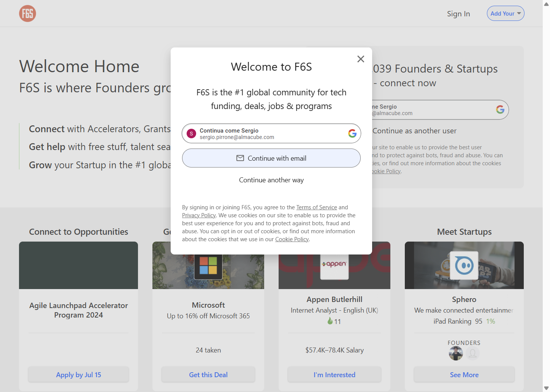The height and width of the screenshot is (392, 550).
Task: Open the Terms of Service link
Action: pyautogui.click(x=317, y=207)
